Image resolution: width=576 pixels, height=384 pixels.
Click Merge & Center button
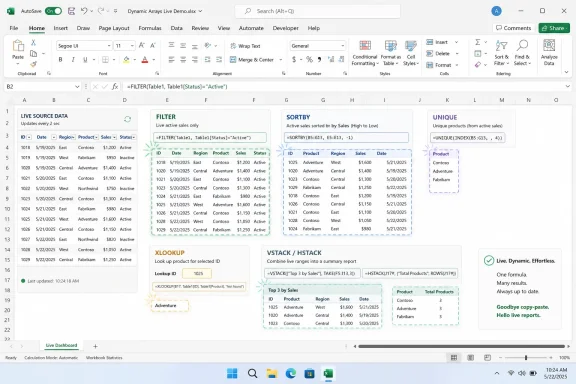[252, 60]
